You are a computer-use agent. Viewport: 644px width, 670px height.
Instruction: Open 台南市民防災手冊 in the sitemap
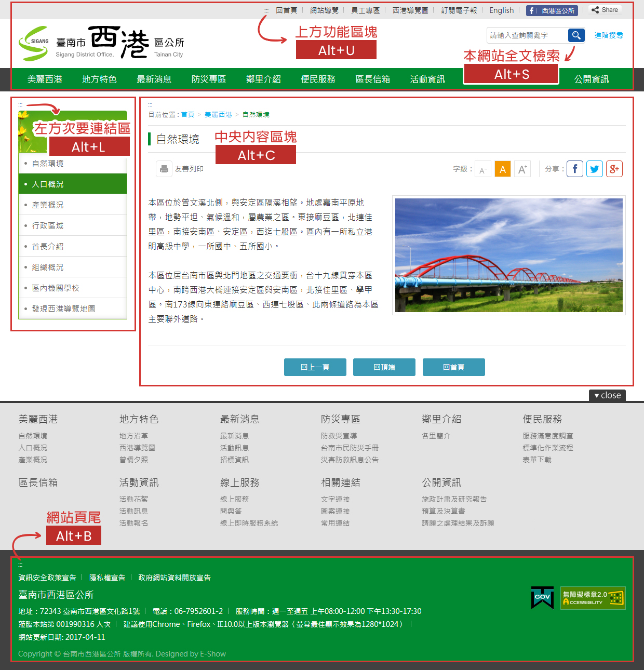click(x=350, y=448)
